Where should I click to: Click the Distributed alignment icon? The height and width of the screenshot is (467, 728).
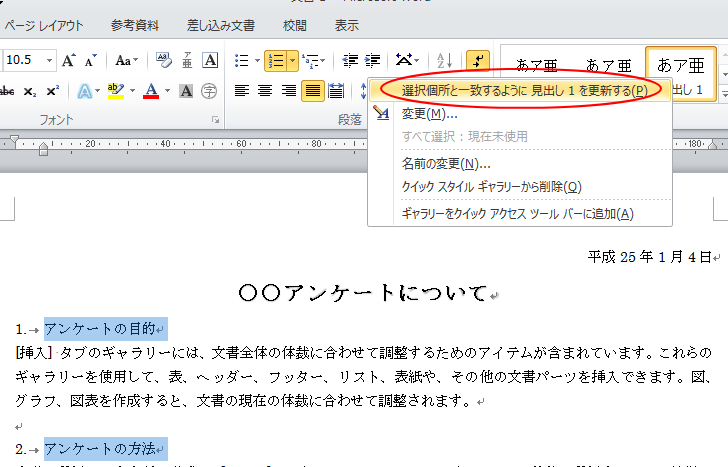point(336,91)
